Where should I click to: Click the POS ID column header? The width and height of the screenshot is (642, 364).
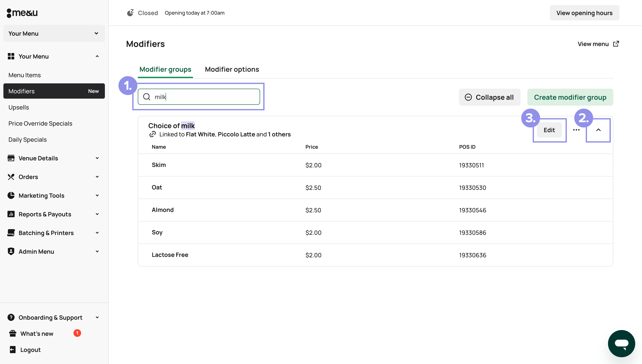pos(467,147)
